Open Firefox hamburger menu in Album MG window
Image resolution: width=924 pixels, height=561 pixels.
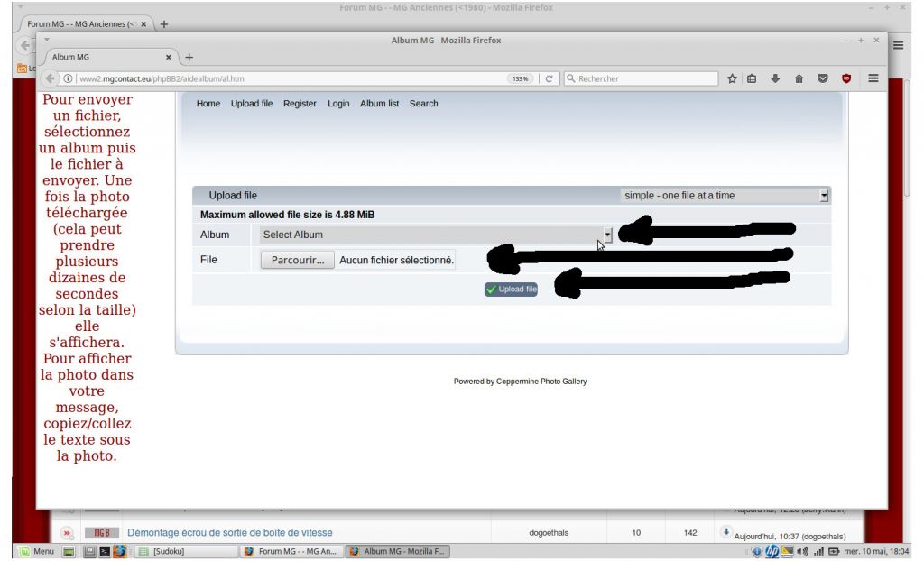click(x=873, y=78)
